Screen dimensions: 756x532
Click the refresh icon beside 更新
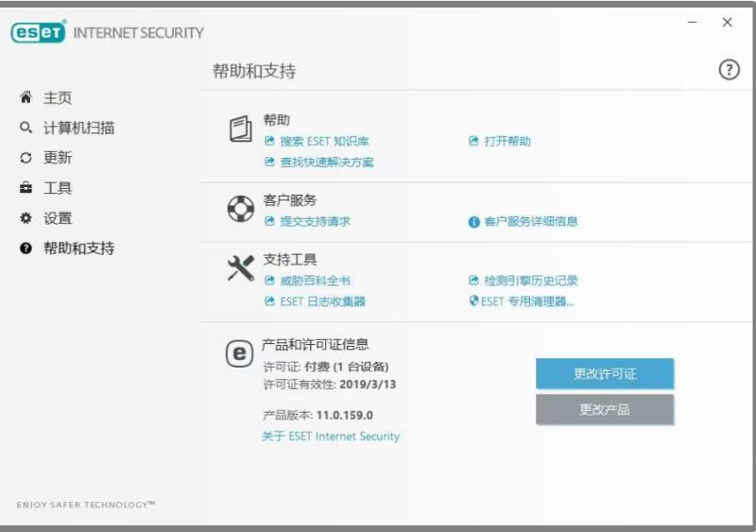[26, 158]
